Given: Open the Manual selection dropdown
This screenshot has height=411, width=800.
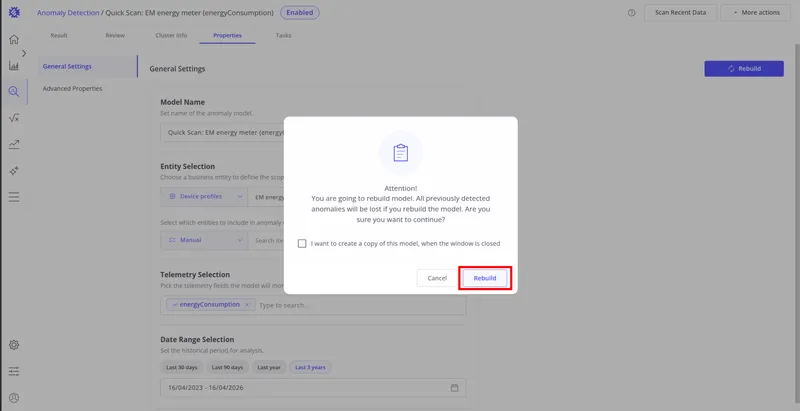Looking at the screenshot, I should point(204,240).
